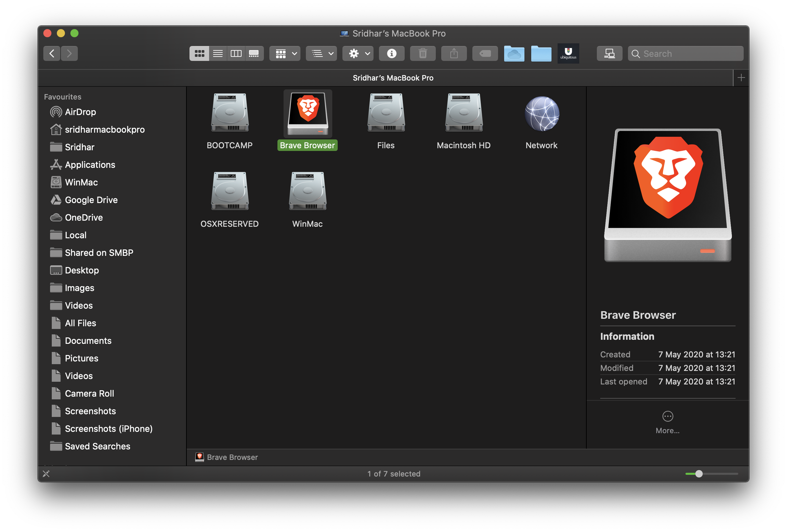Open the ubiquitous toolbar shortcut
787x532 pixels.
(x=568, y=53)
